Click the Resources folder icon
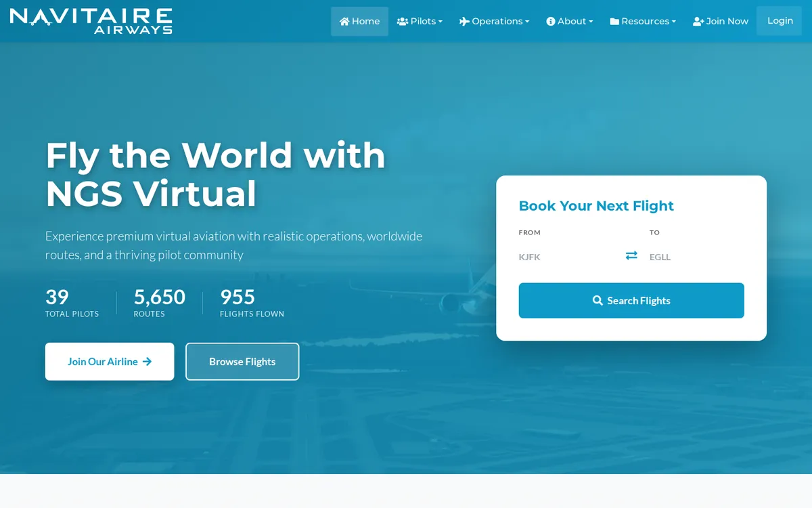This screenshot has height=508, width=812. point(614,22)
